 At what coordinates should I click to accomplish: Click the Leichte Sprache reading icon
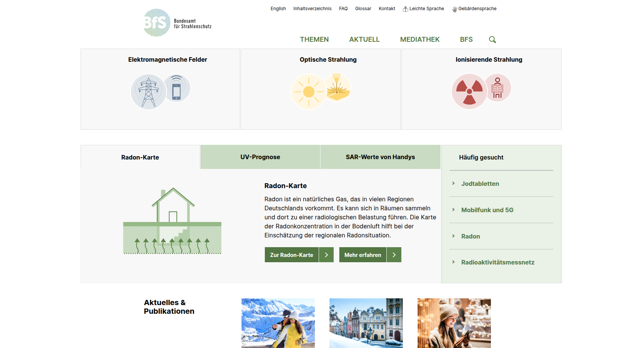pos(405,9)
